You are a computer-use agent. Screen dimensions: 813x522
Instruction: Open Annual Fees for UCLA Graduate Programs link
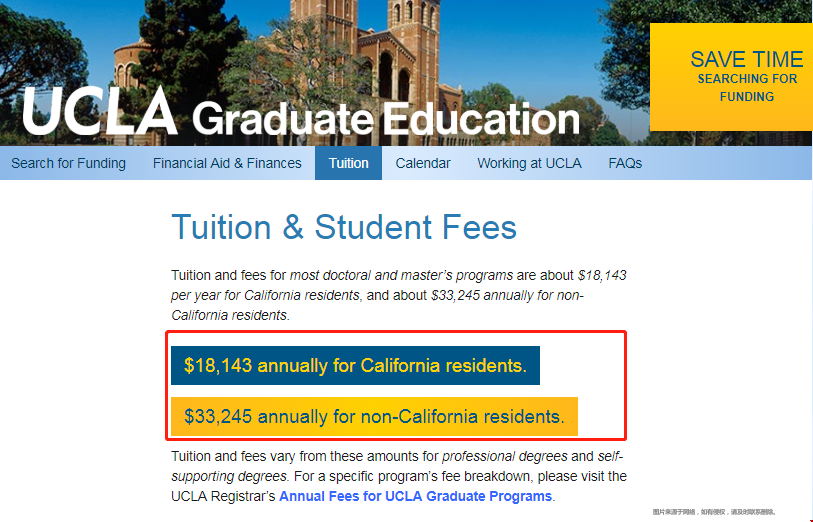tap(415, 496)
